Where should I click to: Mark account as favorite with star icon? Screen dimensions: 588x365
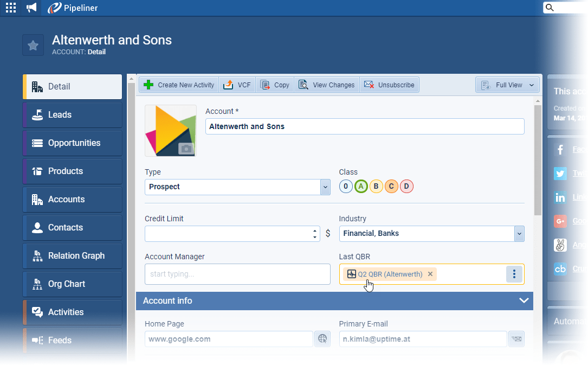pyautogui.click(x=33, y=45)
